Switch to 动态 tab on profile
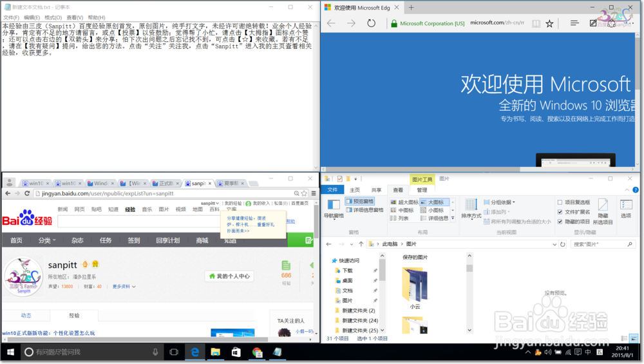644x364 pixels. pyautogui.click(x=26, y=316)
